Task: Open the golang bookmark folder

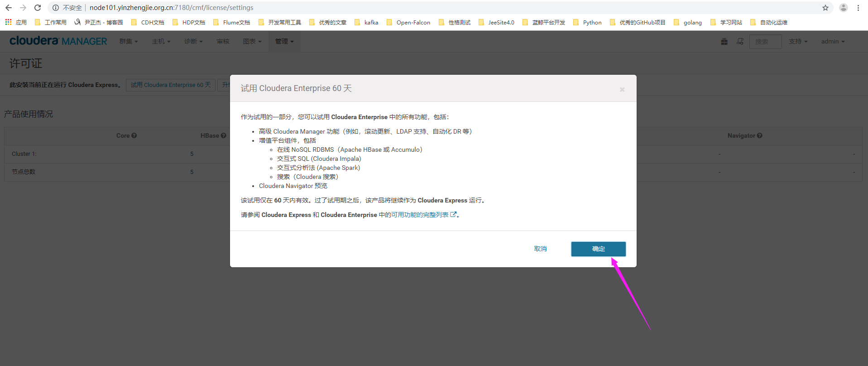Action: point(688,22)
